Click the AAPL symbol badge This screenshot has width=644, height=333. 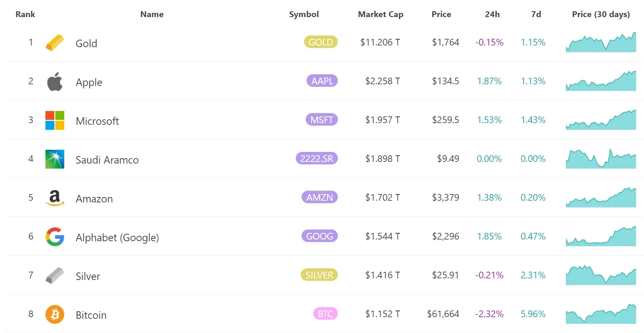322,81
